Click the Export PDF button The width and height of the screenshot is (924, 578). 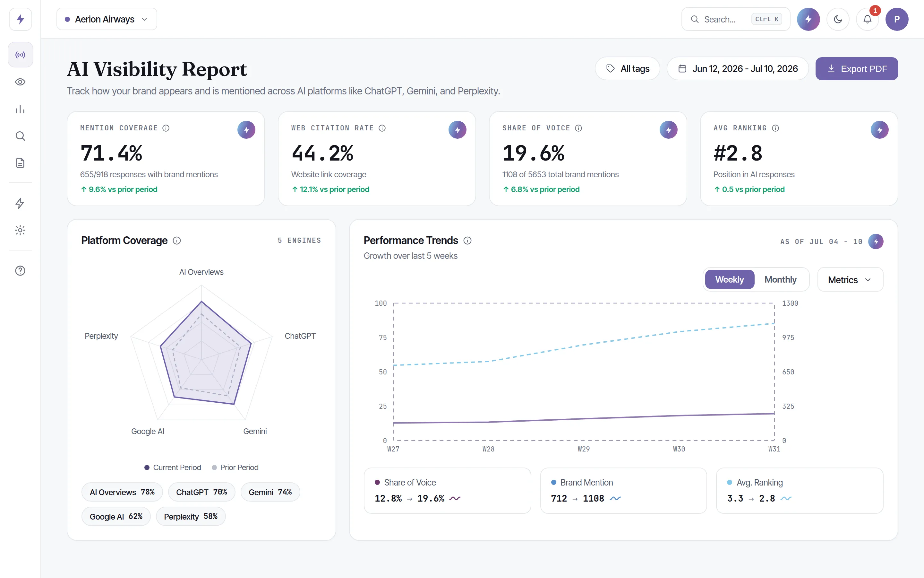tap(856, 69)
